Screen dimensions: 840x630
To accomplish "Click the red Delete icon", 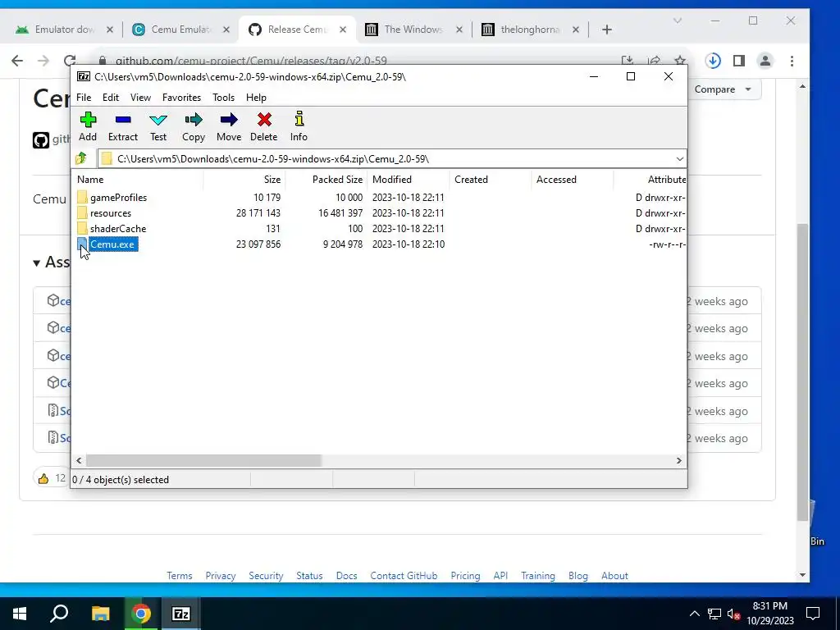I will coord(264,120).
